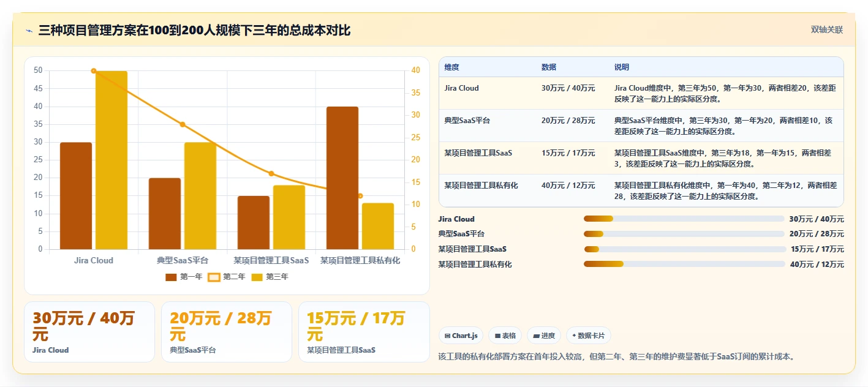Toggle the 第二年 legend entry

227,277
